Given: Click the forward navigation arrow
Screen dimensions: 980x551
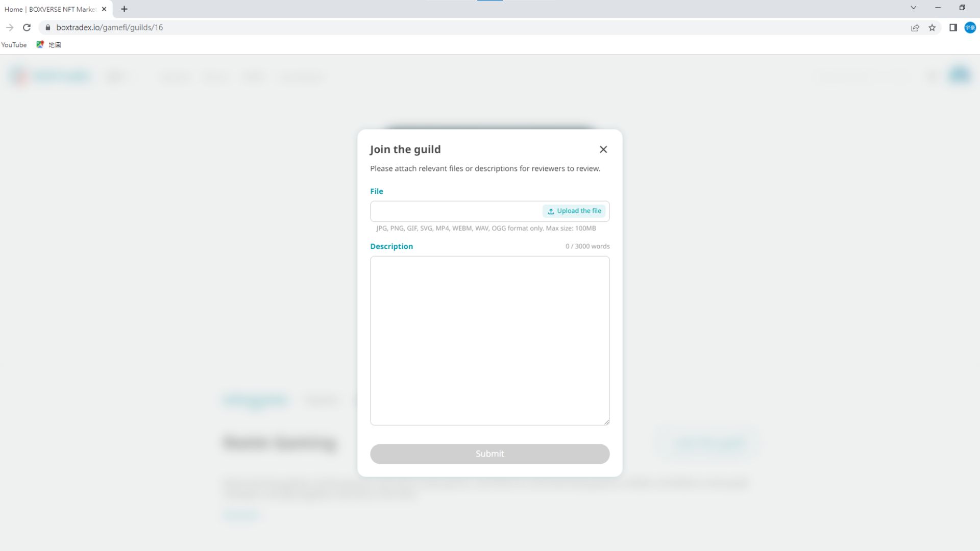Looking at the screenshot, I should tap(10, 28).
